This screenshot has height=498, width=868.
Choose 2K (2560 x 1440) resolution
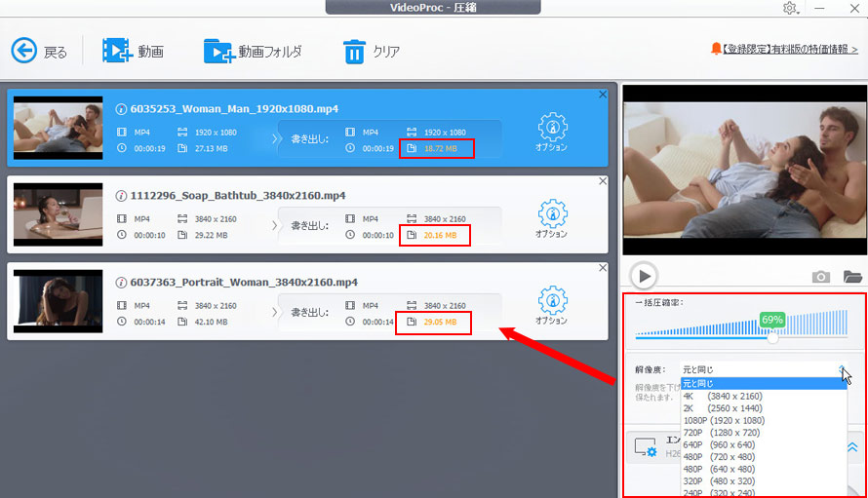[764, 408]
